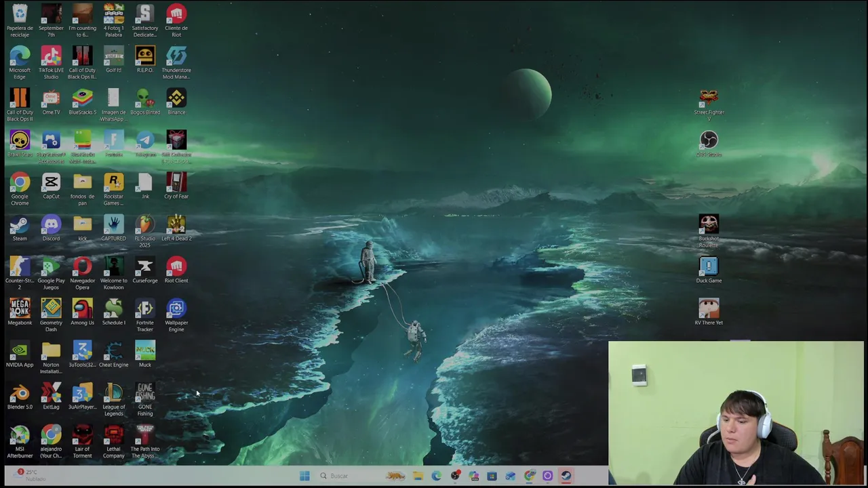Select the TikTok LIVE Studio shortcut
868x488 pixels.
click(x=51, y=62)
